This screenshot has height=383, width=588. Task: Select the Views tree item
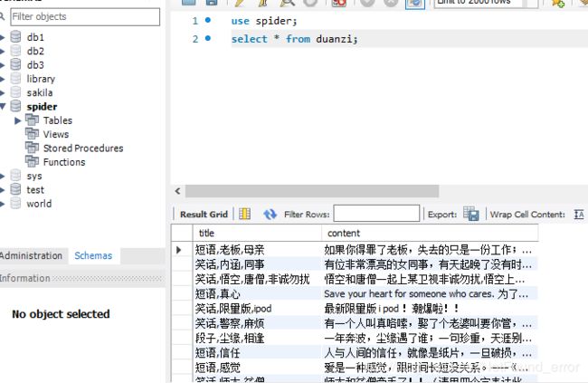(56, 134)
